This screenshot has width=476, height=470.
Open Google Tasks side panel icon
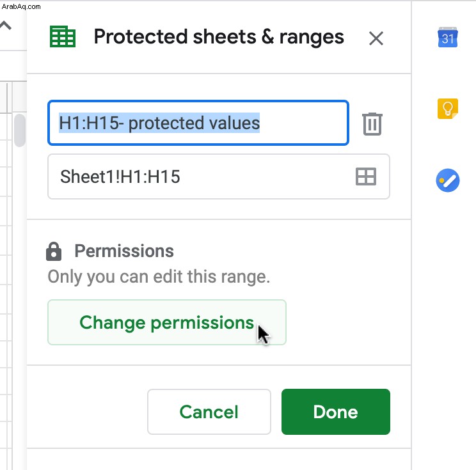(x=447, y=180)
